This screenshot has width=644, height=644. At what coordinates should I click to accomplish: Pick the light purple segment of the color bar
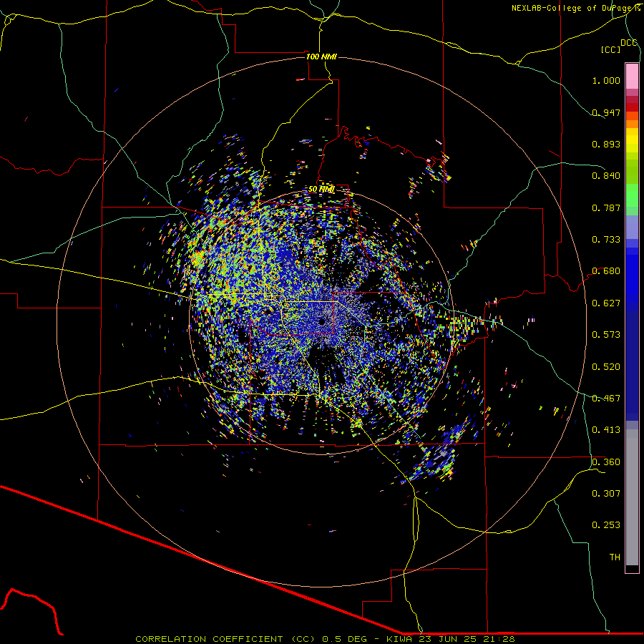point(632,227)
